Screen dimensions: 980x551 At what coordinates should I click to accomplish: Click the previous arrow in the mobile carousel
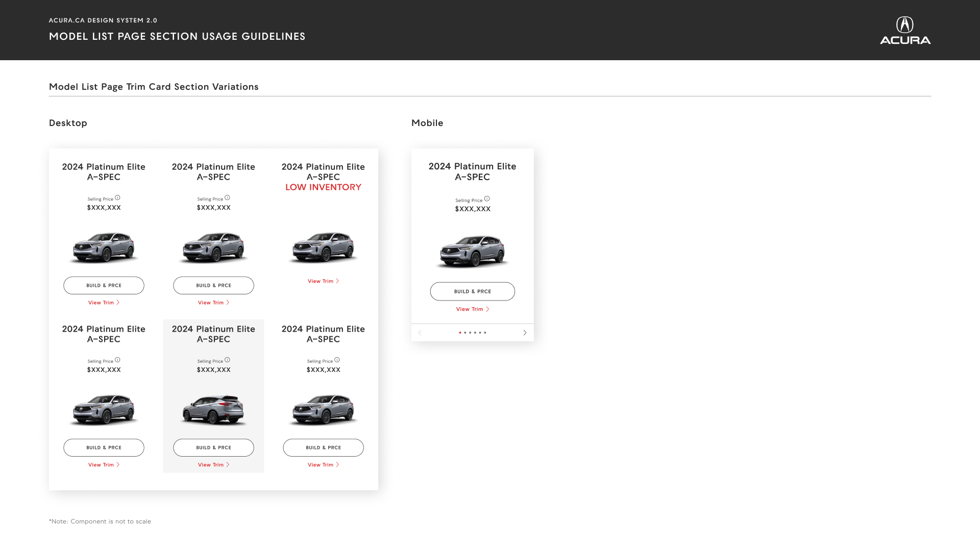[x=420, y=333]
